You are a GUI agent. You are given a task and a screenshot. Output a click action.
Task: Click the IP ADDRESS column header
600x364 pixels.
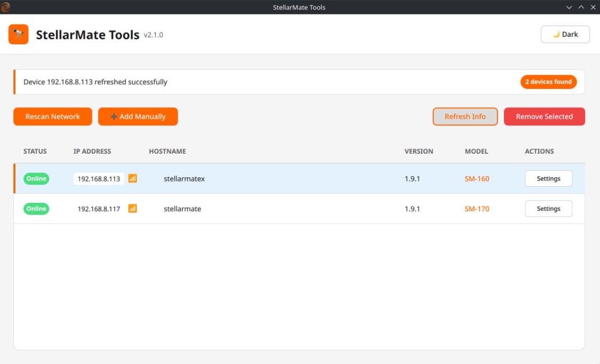coord(92,151)
